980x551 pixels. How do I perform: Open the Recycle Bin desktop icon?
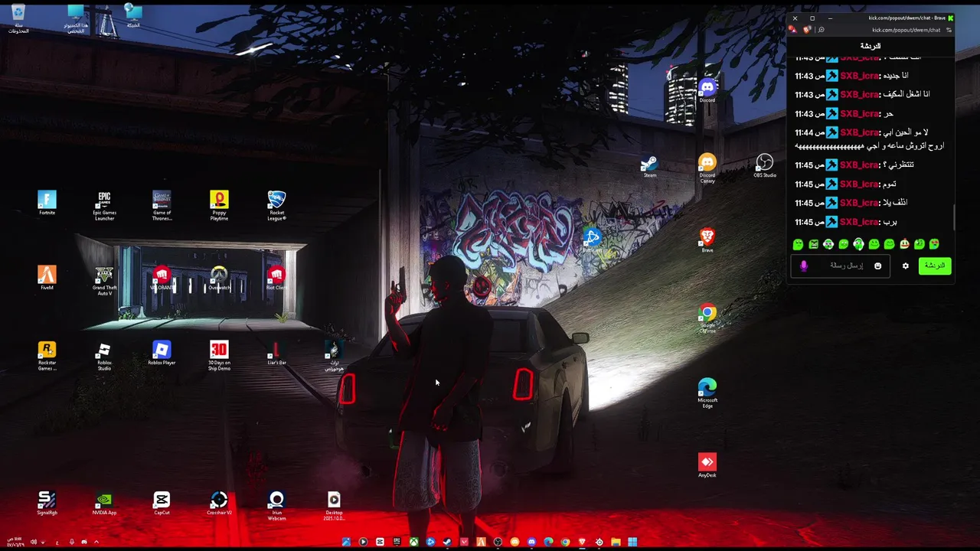coord(18,18)
